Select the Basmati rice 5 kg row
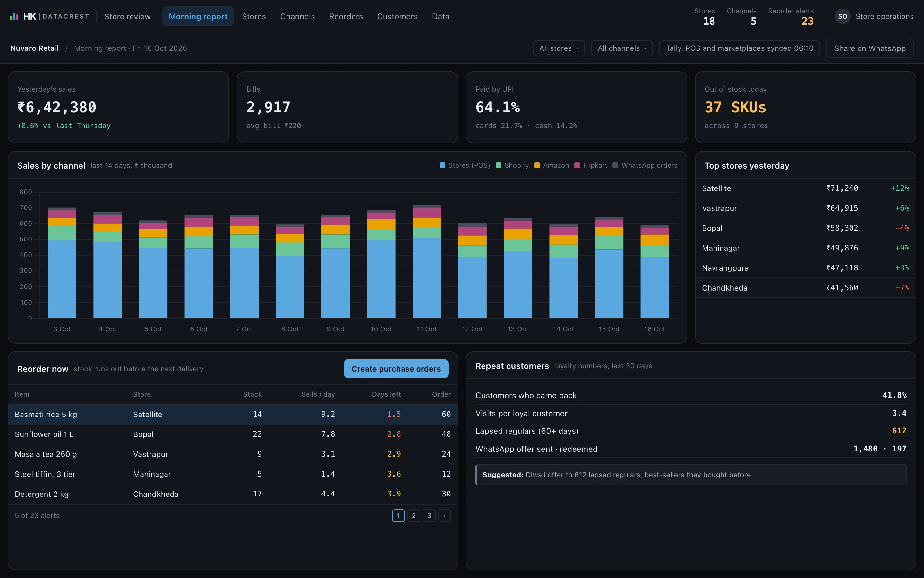This screenshot has height=578, width=924. [x=233, y=414]
